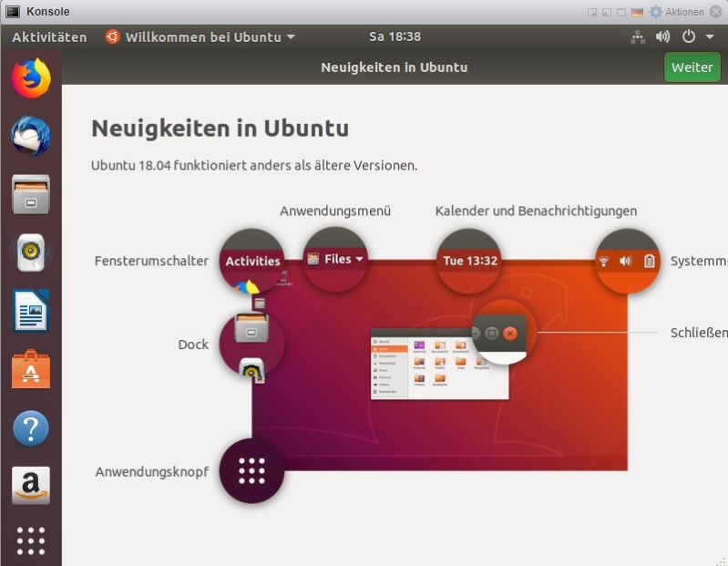Launch Firefox from the dock
This screenshot has height=566, width=728.
(31, 78)
